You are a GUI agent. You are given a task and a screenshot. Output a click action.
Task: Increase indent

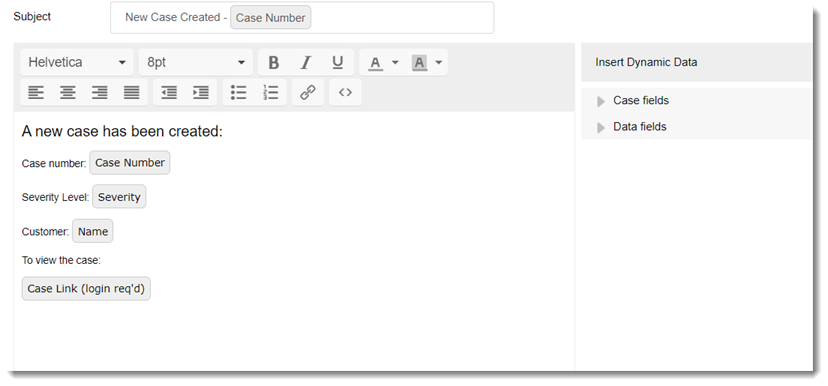201,92
